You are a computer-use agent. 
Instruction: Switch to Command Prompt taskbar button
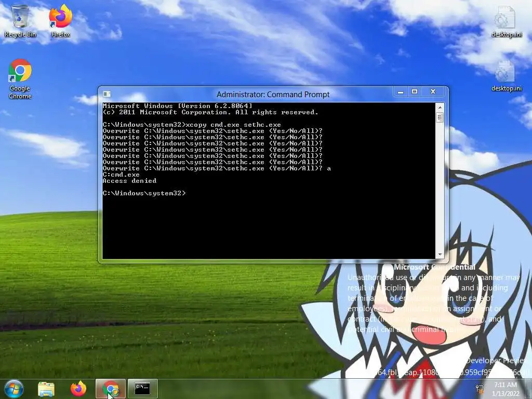click(142, 389)
